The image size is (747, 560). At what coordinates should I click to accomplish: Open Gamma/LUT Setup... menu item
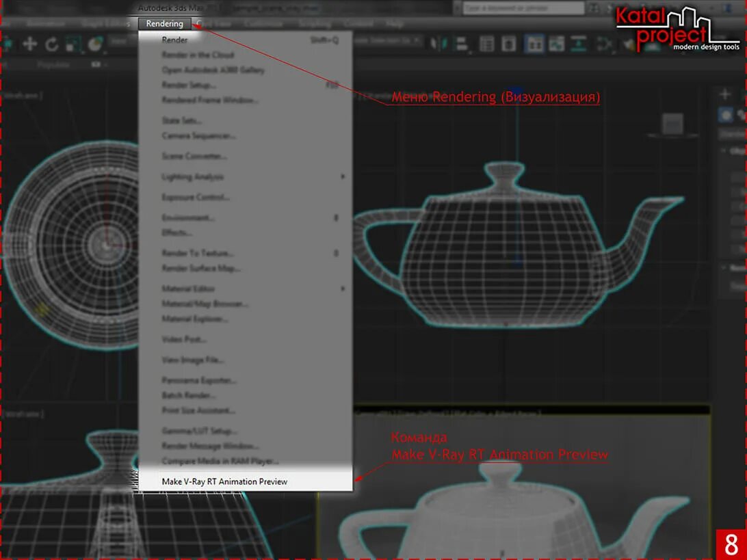(x=246, y=431)
